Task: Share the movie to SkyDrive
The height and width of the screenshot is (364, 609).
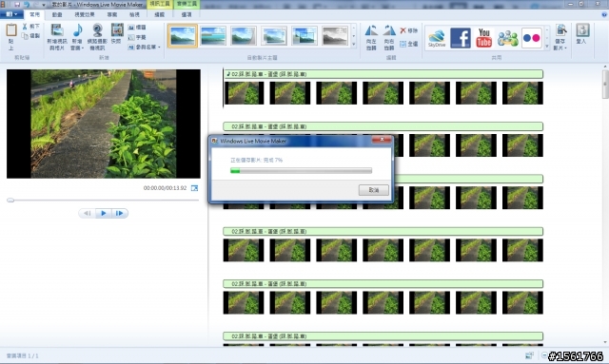Action: click(437, 38)
